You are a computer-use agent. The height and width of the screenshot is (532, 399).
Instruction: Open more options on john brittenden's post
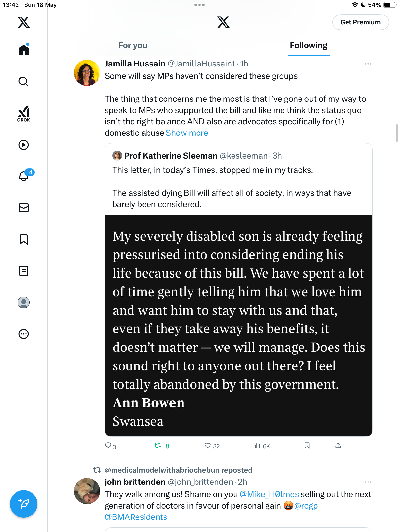(x=368, y=482)
